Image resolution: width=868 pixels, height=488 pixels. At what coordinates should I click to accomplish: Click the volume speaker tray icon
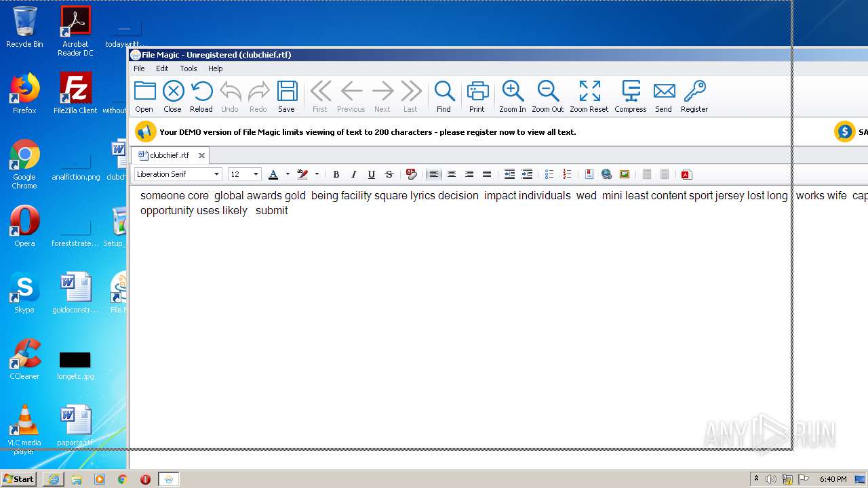771,479
